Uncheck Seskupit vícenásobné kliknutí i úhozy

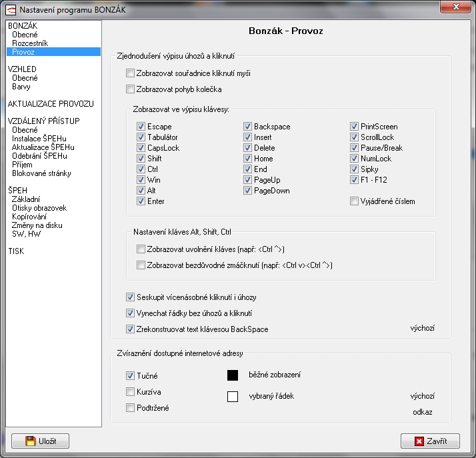pos(130,297)
